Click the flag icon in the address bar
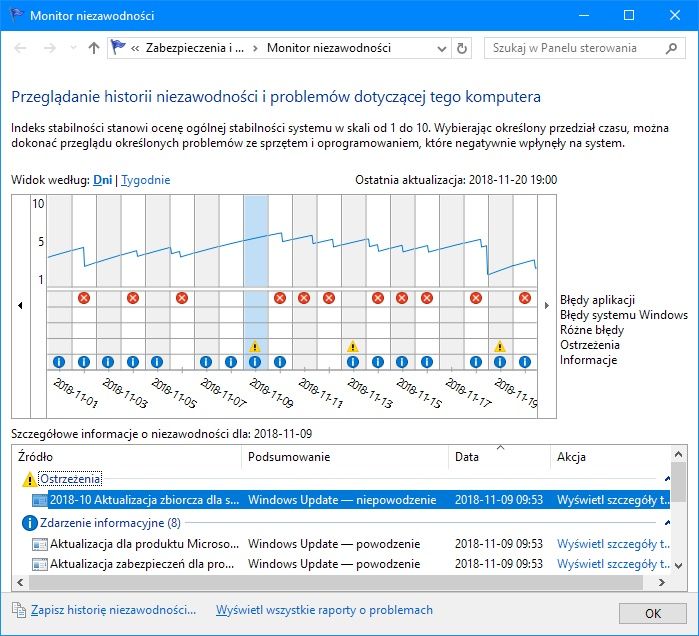699x636 pixels. tap(118, 47)
